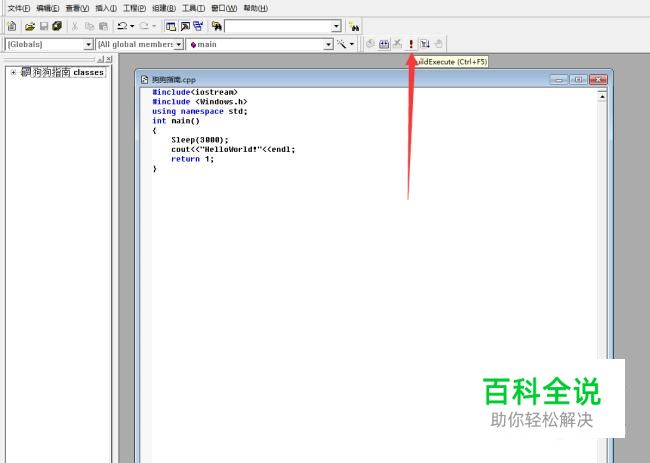This screenshot has width=650, height=463.
Task: Expand the Find combo box dropdown arrow
Action: (x=336, y=27)
